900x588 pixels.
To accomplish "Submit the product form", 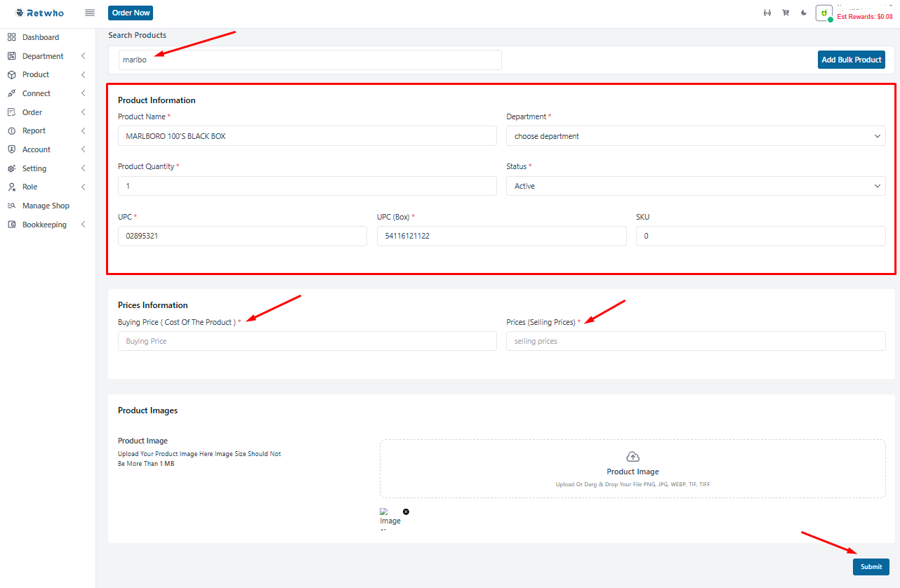I will [871, 567].
